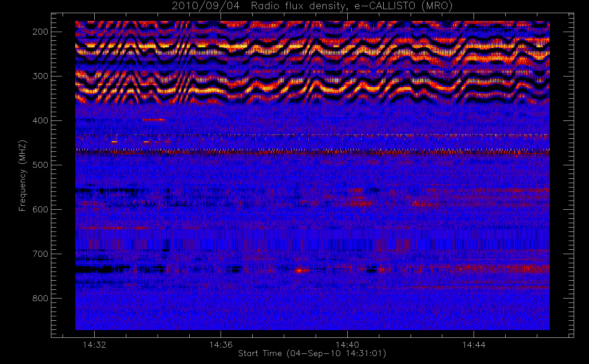Click the 14:32 time tick label

coord(94,345)
